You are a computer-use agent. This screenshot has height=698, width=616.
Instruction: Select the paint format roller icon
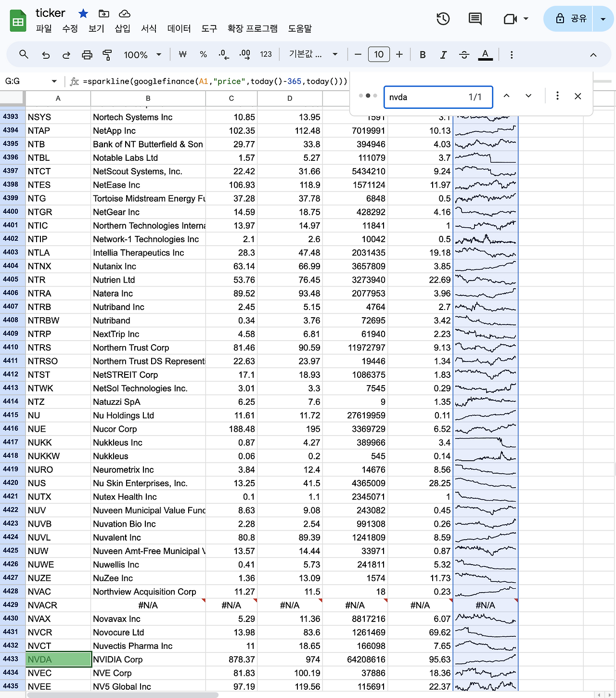coord(107,55)
